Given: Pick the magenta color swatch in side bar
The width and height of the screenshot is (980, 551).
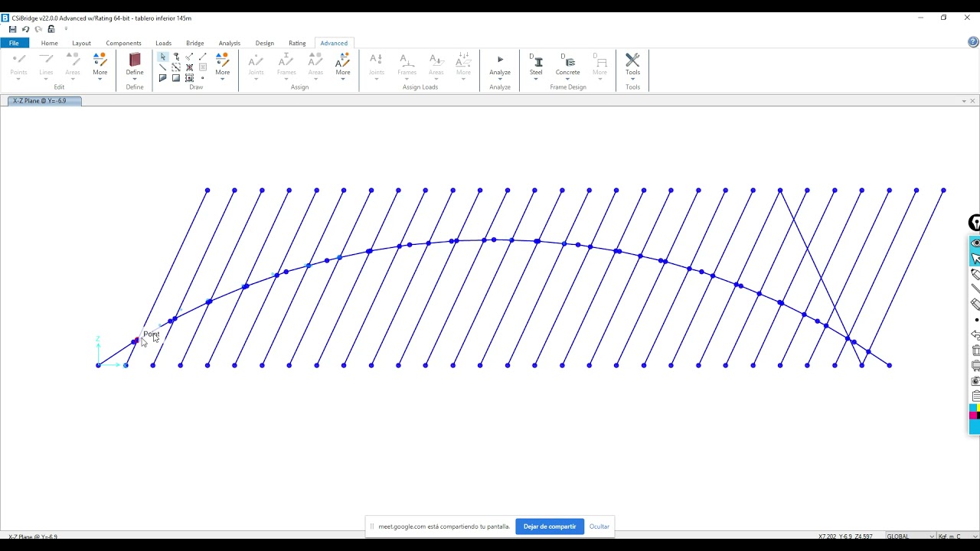Looking at the screenshot, I should pos(972,416).
